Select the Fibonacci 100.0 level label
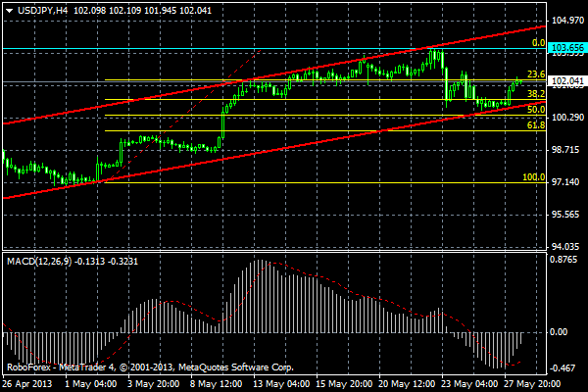Image resolution: width=588 pixels, height=392 pixels. (534, 177)
